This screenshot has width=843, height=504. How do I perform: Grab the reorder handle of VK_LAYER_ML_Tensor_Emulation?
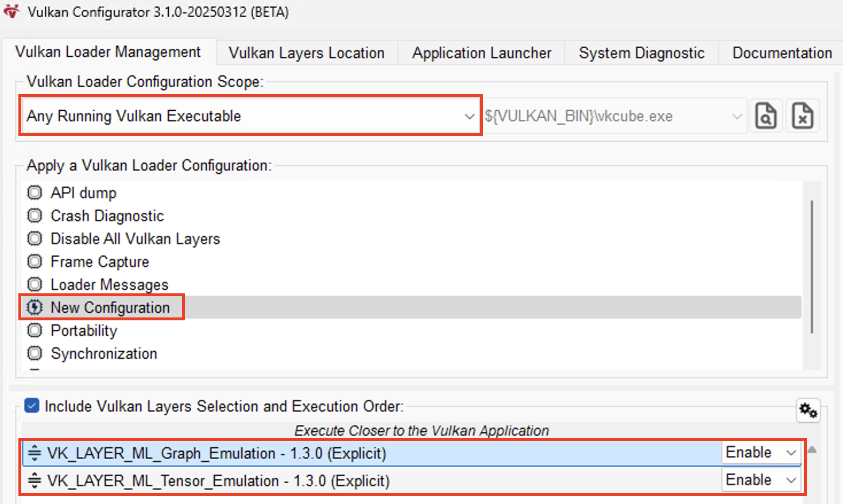35,480
